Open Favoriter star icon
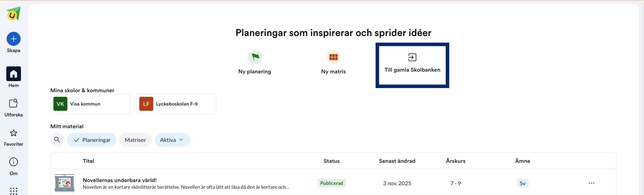 (x=14, y=133)
